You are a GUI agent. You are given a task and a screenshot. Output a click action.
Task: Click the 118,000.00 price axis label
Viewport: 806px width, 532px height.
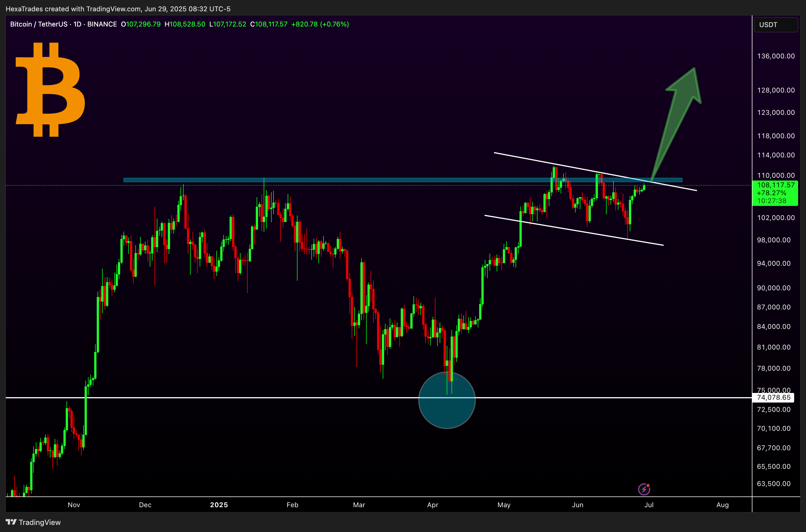(x=776, y=136)
